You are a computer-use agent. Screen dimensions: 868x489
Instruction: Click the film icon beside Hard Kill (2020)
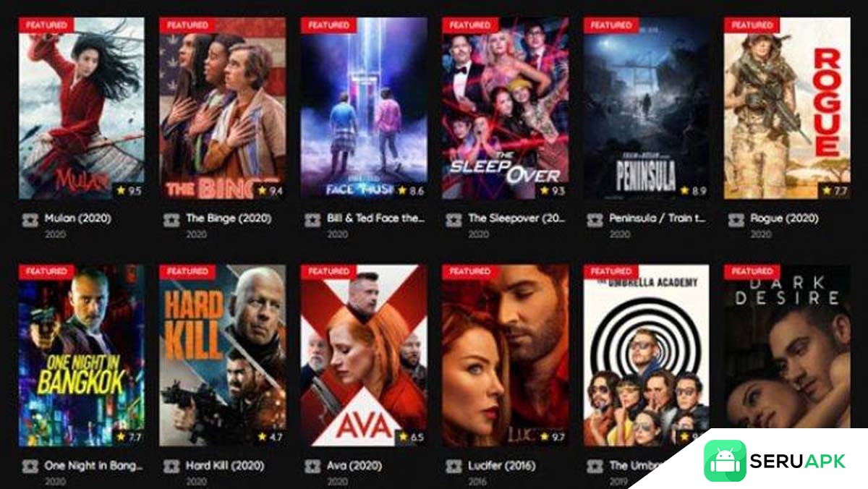pyautogui.click(x=171, y=467)
